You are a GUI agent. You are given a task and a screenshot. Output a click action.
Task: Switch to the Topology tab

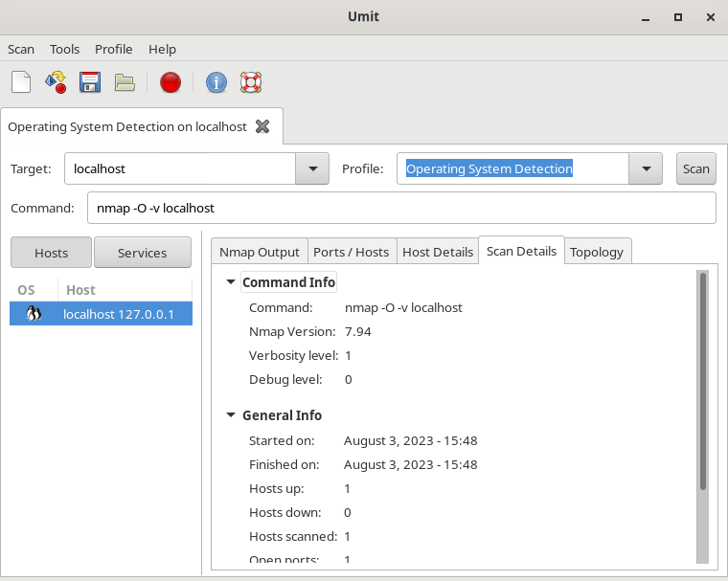pos(597,252)
